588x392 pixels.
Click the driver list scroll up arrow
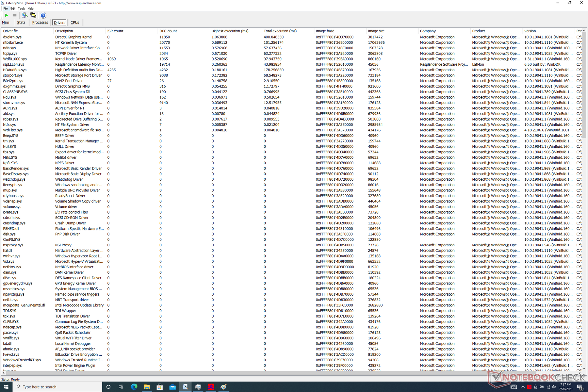coord(584,31)
